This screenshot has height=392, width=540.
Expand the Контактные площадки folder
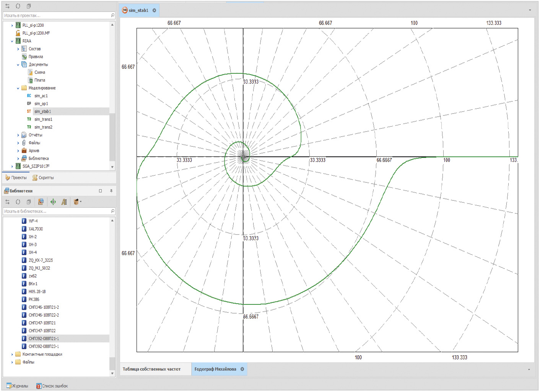pyautogui.click(x=12, y=355)
